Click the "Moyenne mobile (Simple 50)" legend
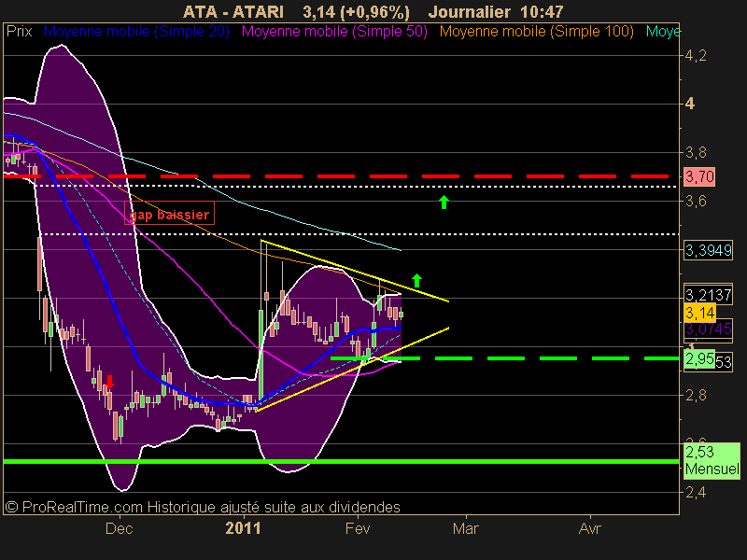Viewport: 747px width, 560px height. coord(334,32)
